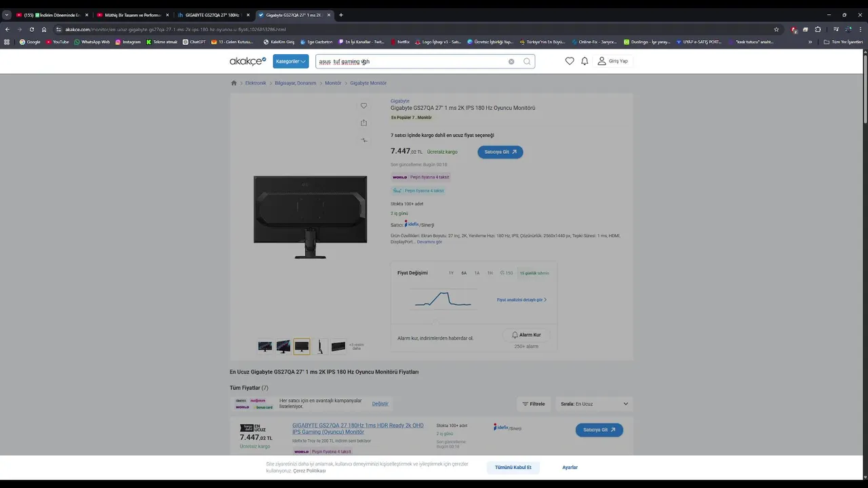Open the ChatGPT bookmark
The width and height of the screenshot is (868, 488).
(194, 42)
